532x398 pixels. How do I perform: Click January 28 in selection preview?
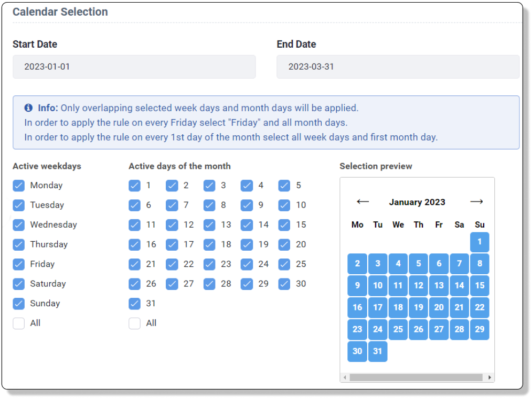point(459,329)
